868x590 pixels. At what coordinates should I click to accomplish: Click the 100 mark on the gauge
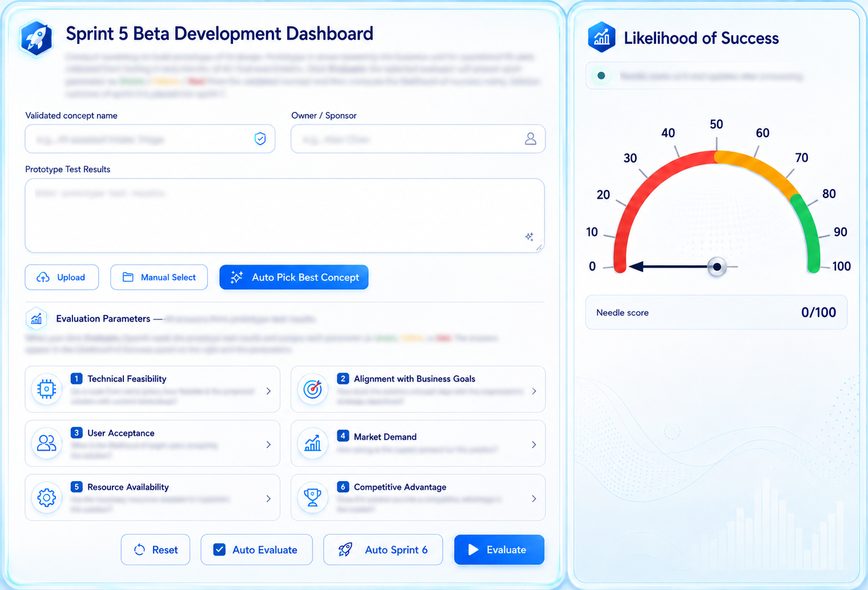841,266
